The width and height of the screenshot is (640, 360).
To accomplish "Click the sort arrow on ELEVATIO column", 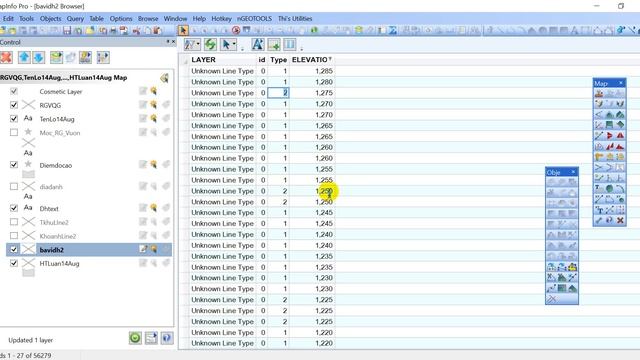I will click(330, 59).
